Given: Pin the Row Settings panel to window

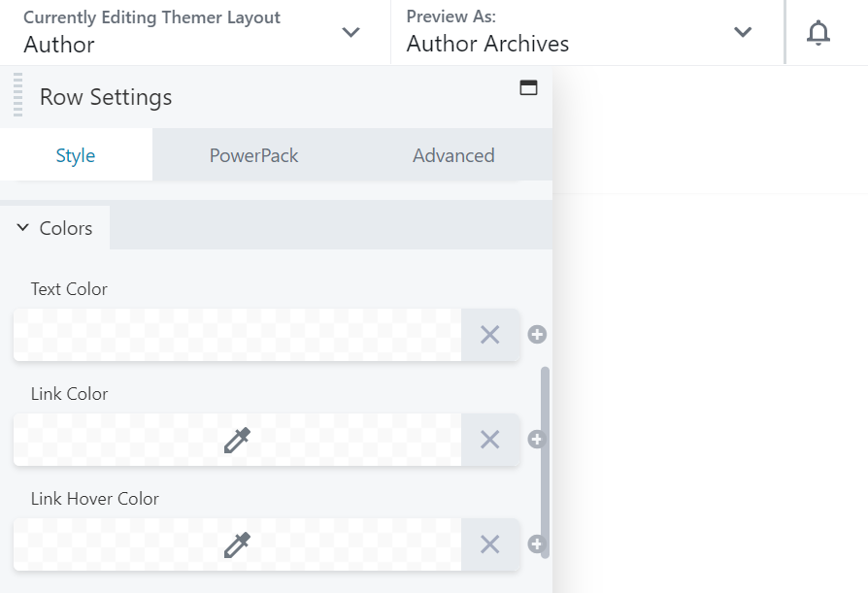Looking at the screenshot, I should coord(528,86).
